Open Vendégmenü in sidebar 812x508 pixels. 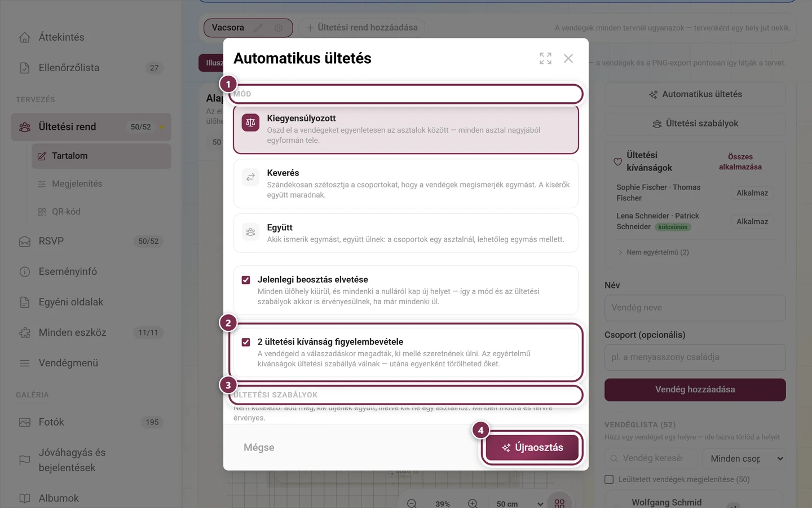(x=90, y=363)
